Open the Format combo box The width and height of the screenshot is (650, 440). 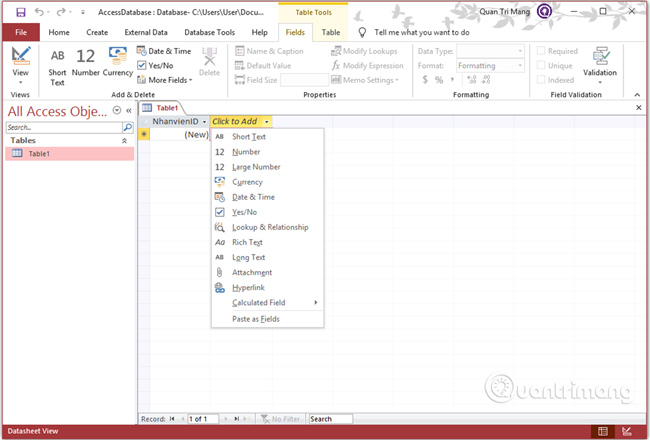pyautogui.click(x=490, y=66)
